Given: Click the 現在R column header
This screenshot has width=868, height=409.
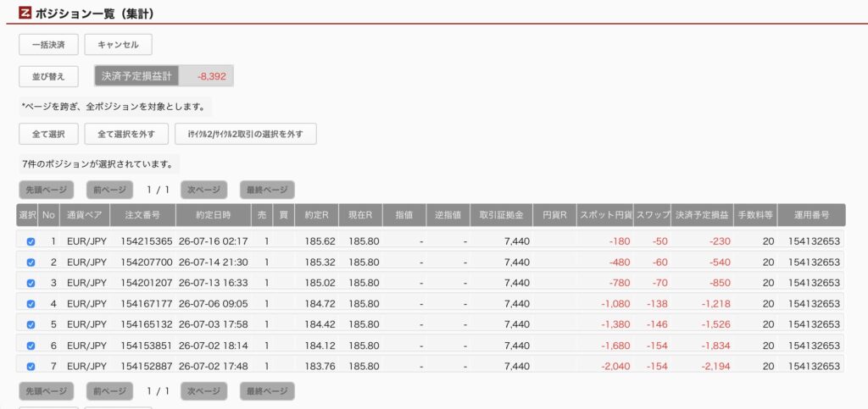Looking at the screenshot, I should [x=360, y=215].
